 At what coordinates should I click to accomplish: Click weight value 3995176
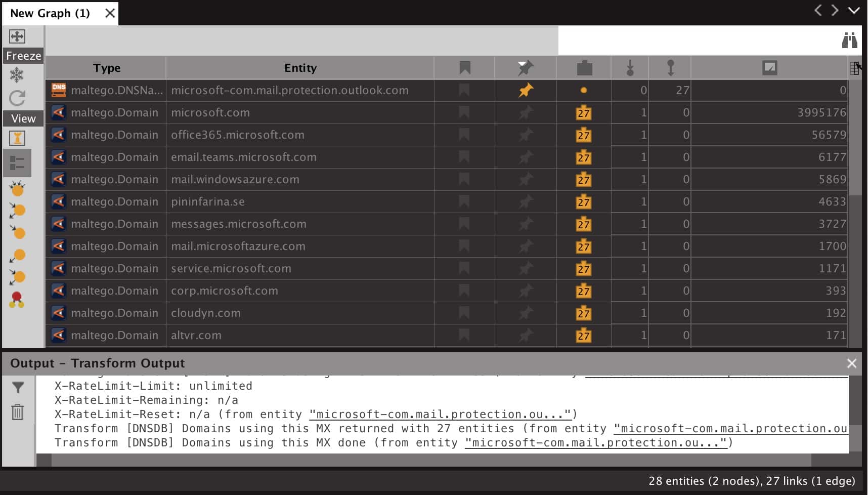point(821,112)
